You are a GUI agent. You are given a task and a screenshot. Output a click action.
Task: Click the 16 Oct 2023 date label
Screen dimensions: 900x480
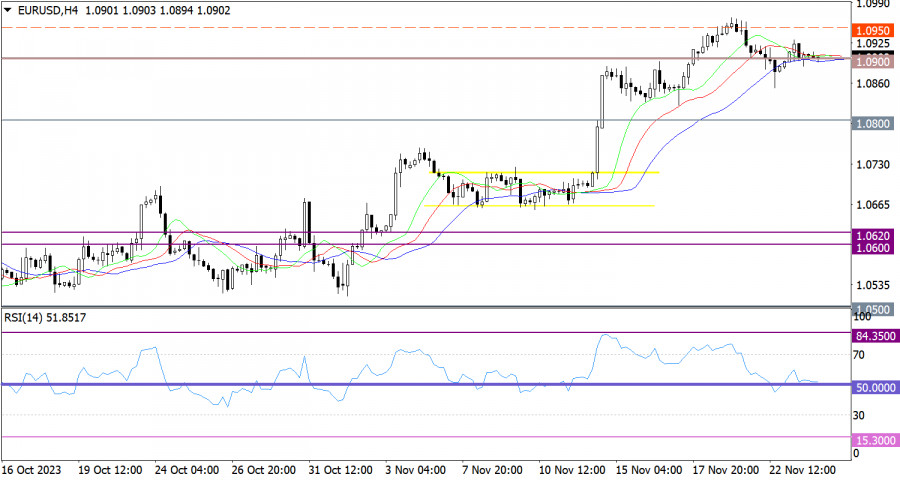(31, 470)
